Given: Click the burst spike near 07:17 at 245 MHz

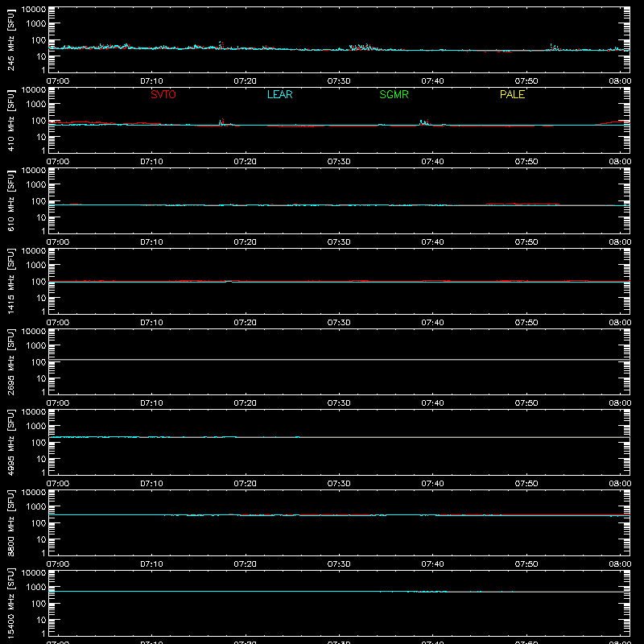Looking at the screenshot, I should (221, 45).
